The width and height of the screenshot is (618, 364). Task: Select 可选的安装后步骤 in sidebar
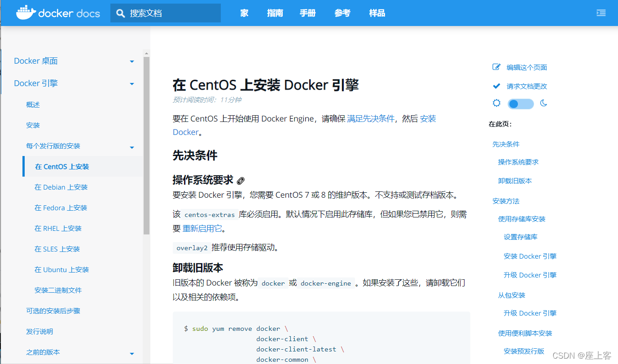(53, 311)
